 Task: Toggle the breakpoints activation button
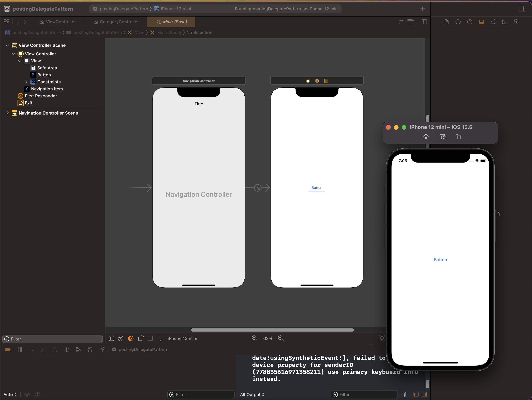coord(8,349)
